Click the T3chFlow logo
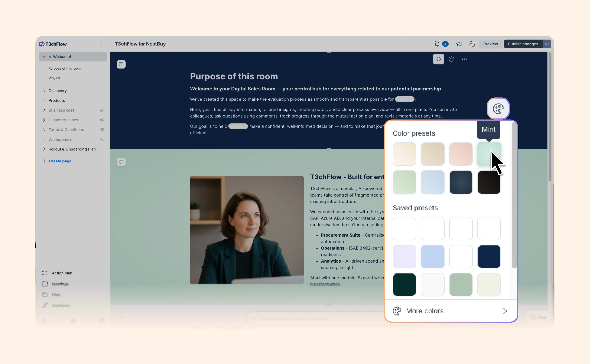590x364 pixels. pos(53,44)
